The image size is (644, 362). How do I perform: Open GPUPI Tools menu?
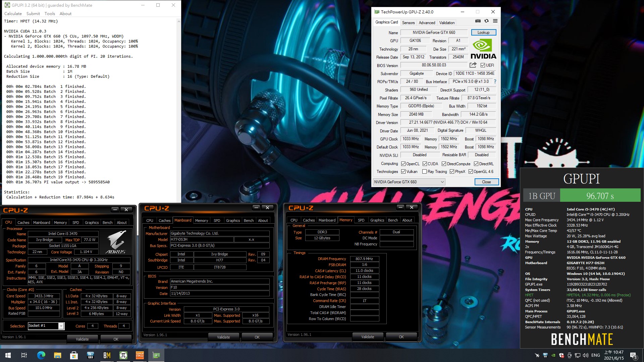pyautogui.click(x=50, y=14)
